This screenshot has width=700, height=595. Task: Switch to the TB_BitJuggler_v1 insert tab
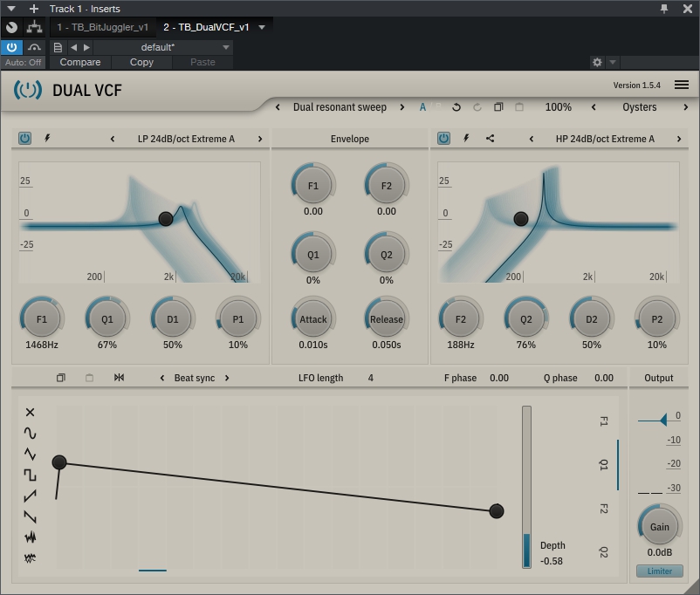click(103, 27)
